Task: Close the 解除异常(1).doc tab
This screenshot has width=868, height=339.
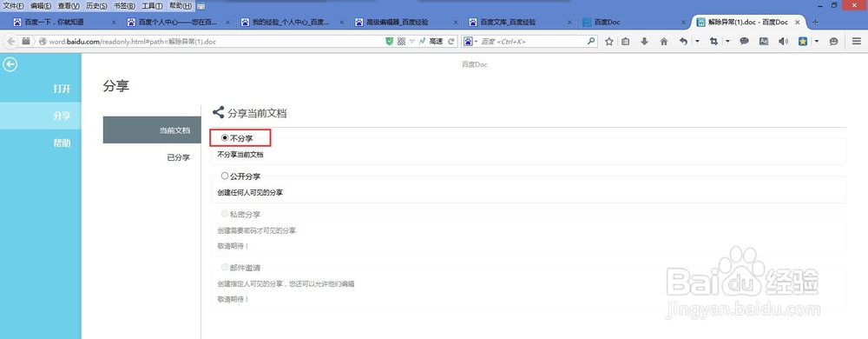Action: click(798, 23)
